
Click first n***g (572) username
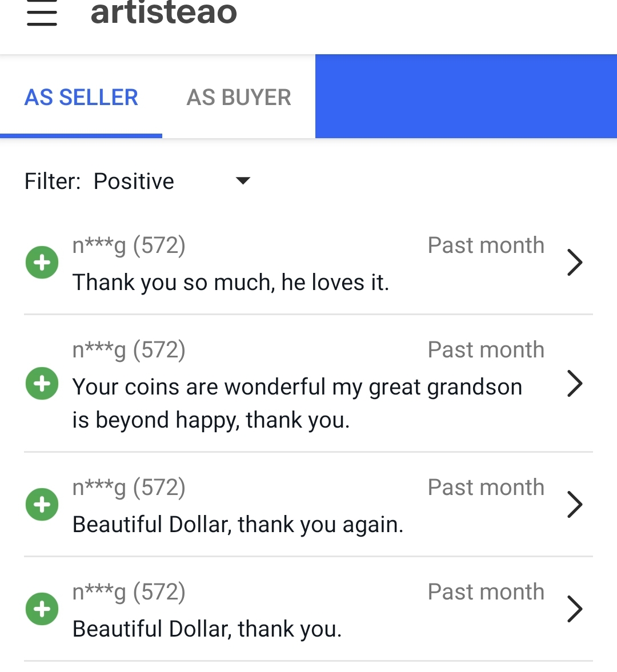(x=129, y=246)
